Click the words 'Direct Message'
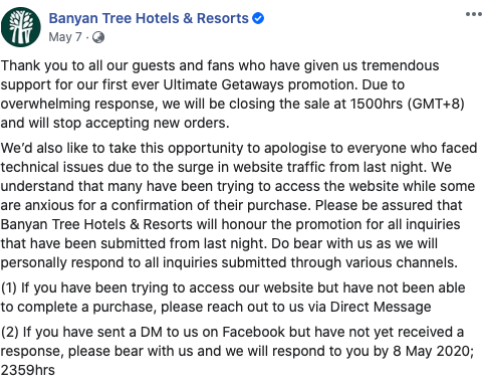489x387 pixels. (x=380, y=307)
